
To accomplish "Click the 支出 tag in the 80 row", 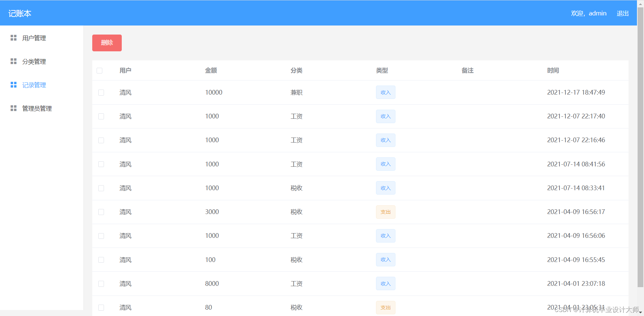I will click(386, 308).
